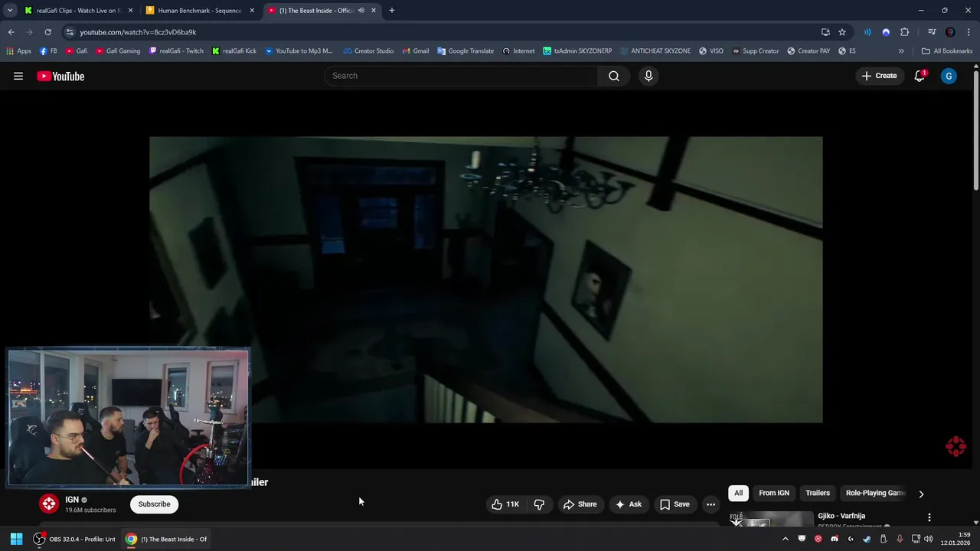Select the 'Role-Playing Games' chip
The width and height of the screenshot is (980, 551).
point(875,494)
